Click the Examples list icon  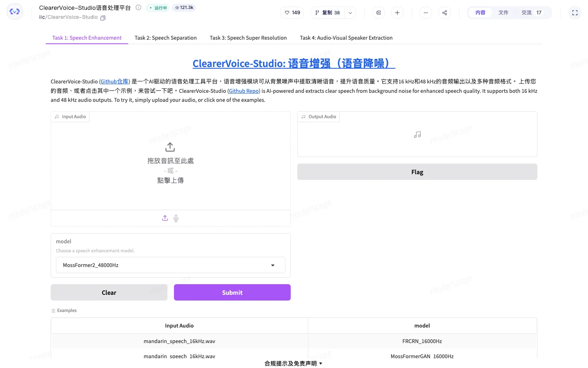[x=53, y=311]
